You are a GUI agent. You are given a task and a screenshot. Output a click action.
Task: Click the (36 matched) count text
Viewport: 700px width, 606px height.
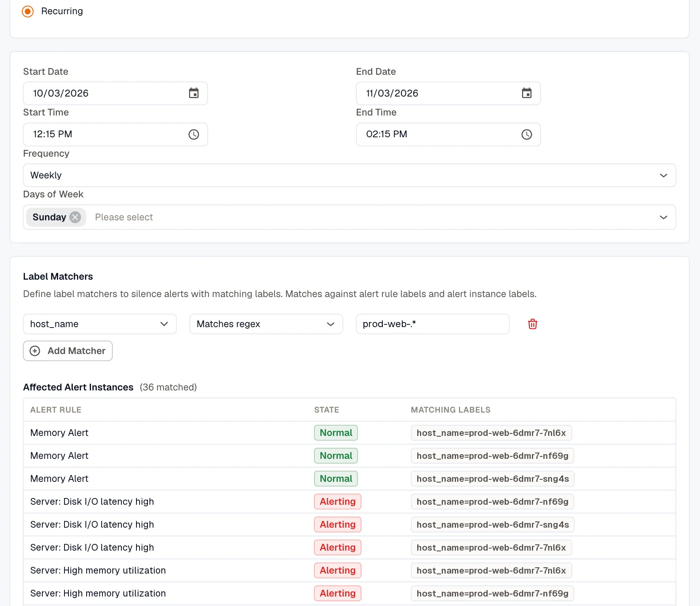point(168,387)
